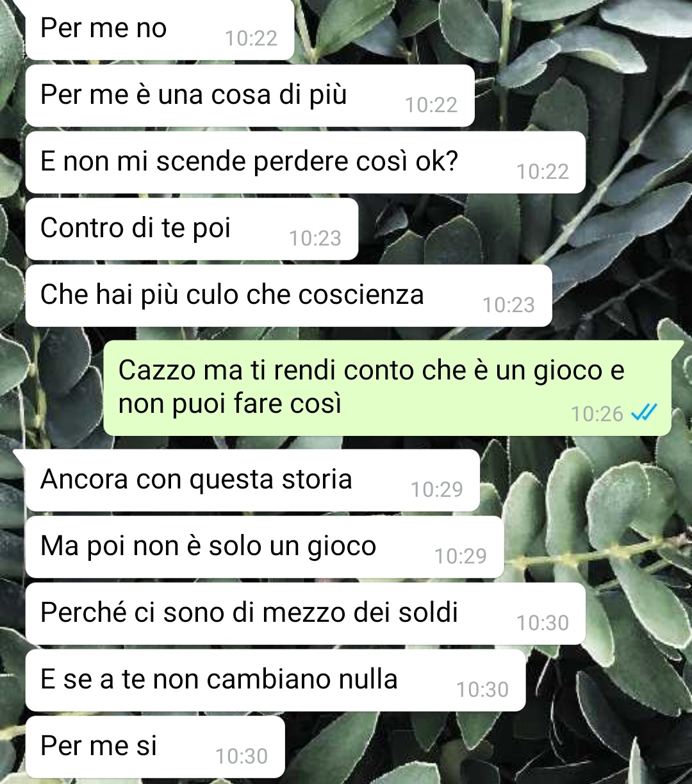
Task: Tap the 'Contro di te poi' bubble
Action: point(192,229)
